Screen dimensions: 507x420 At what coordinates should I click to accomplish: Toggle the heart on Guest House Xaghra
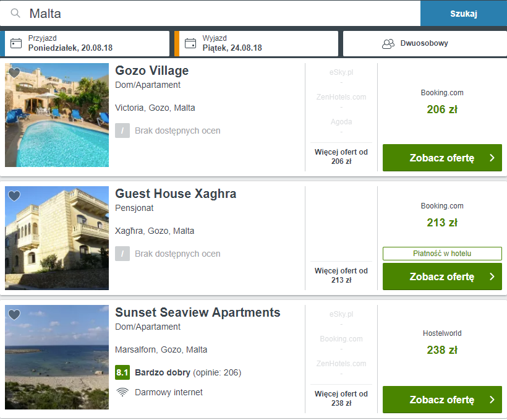pos(14,196)
